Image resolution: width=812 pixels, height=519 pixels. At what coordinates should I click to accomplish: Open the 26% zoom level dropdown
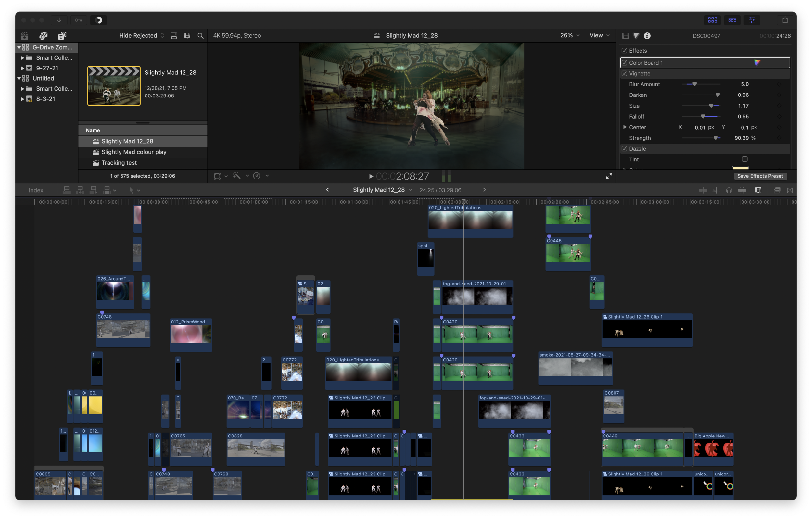click(570, 35)
